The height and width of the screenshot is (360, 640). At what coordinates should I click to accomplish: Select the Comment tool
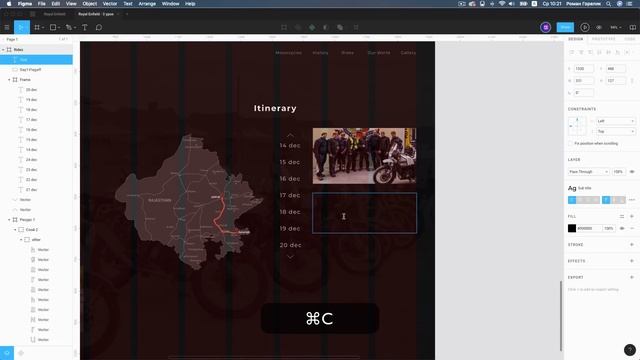[x=99, y=27]
